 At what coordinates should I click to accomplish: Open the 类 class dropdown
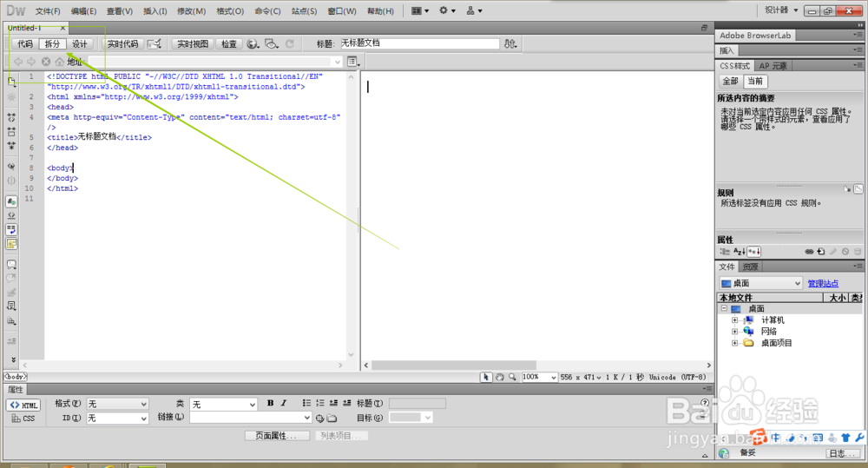pos(223,405)
